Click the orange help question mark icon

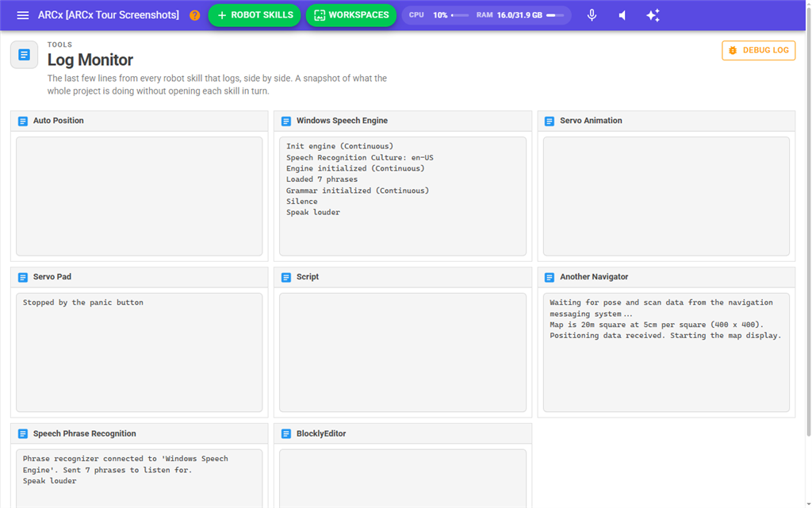pos(195,15)
